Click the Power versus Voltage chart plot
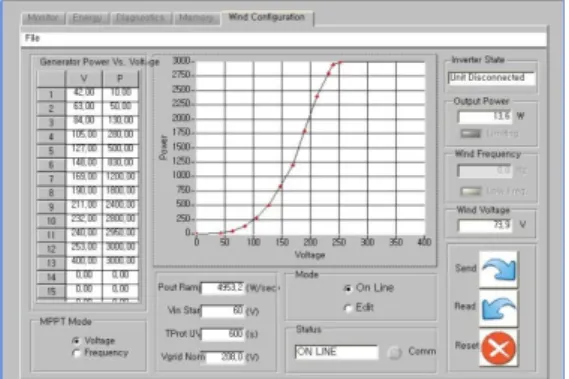 coord(311,148)
